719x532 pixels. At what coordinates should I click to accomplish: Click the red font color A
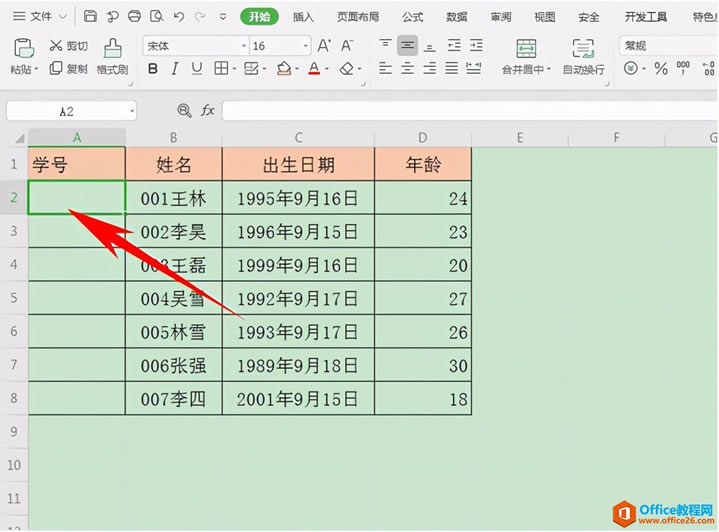[314, 69]
